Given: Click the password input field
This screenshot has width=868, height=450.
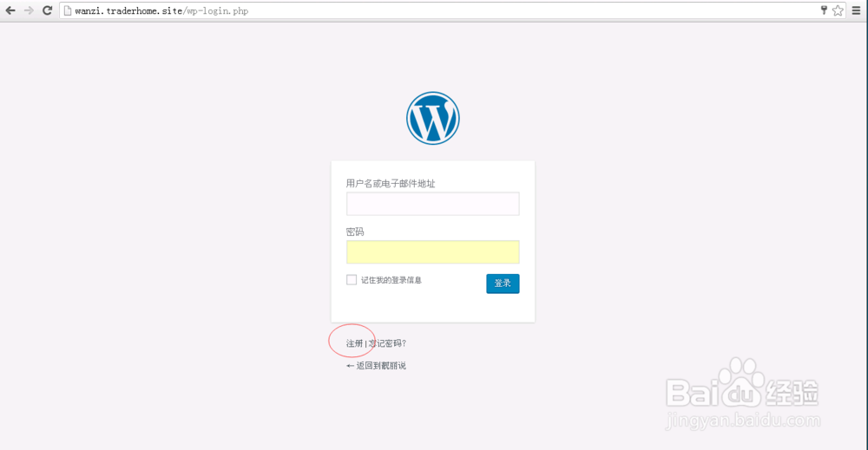Looking at the screenshot, I should [x=433, y=252].
